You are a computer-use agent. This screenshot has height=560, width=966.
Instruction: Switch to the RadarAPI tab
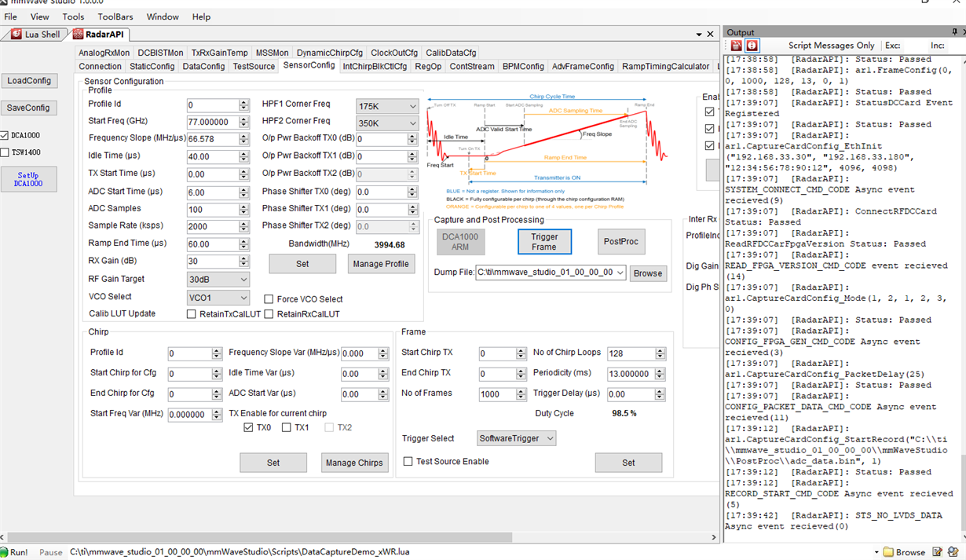point(99,35)
